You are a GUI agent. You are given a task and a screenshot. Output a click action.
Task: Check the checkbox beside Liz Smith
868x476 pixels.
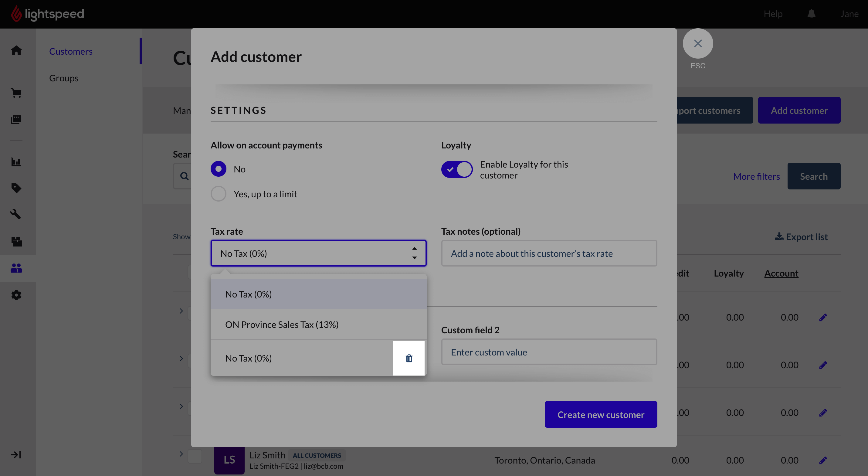(x=194, y=456)
